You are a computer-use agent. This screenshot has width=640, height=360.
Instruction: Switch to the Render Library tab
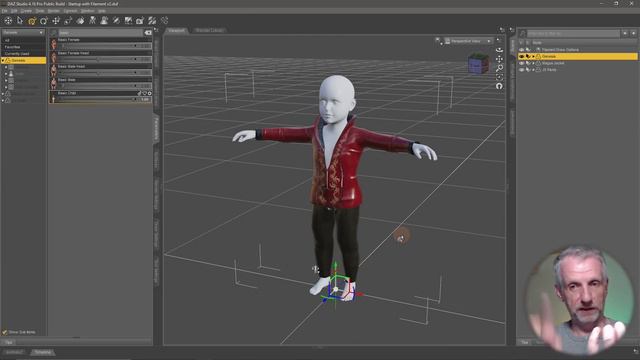point(209,30)
